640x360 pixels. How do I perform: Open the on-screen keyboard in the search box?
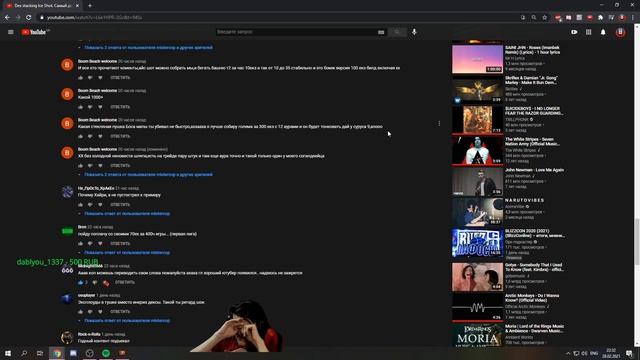pyautogui.click(x=381, y=32)
